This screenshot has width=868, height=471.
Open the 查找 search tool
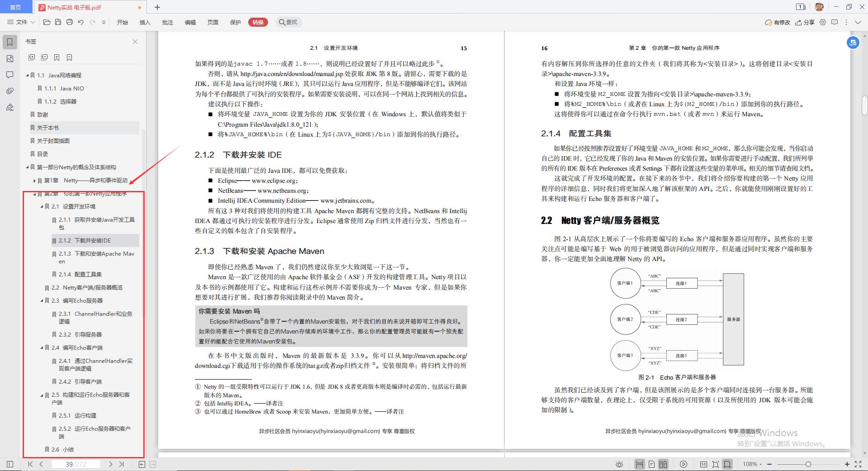click(289, 22)
